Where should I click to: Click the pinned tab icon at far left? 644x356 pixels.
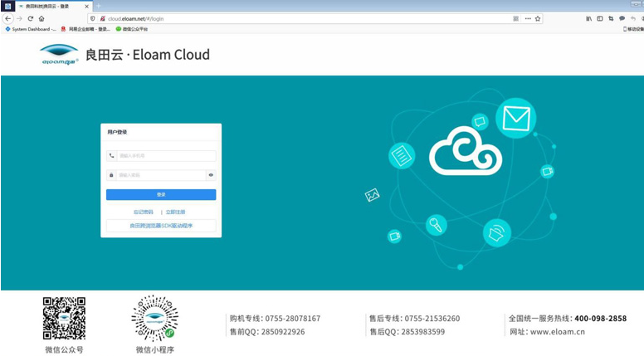pos(7,6)
